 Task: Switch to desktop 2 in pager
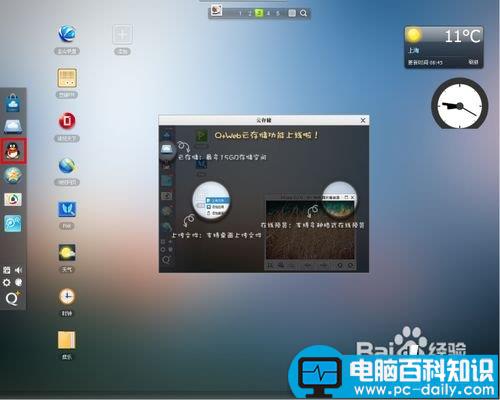249,13
